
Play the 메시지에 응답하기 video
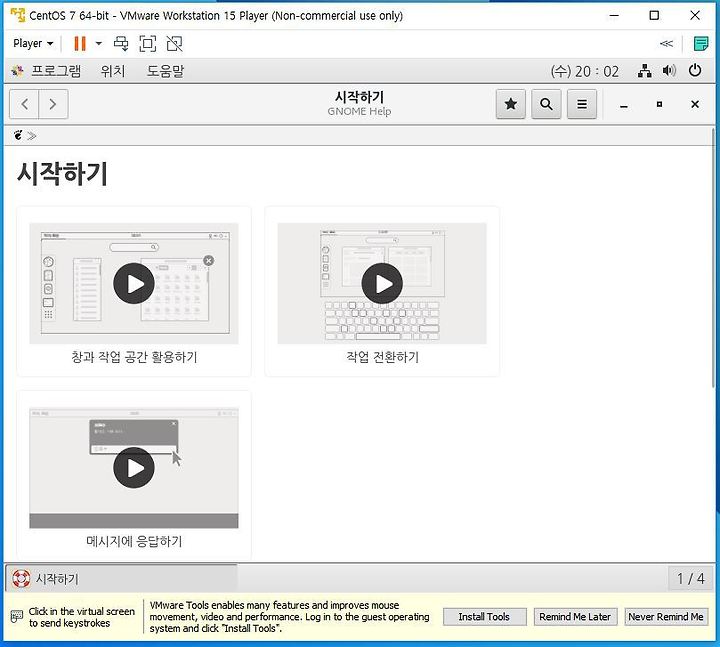coord(134,468)
